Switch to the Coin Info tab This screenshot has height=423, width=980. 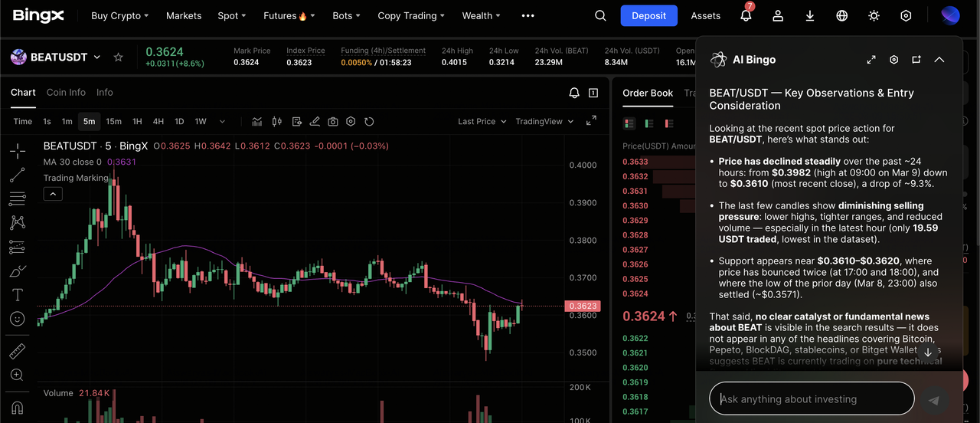click(x=66, y=92)
